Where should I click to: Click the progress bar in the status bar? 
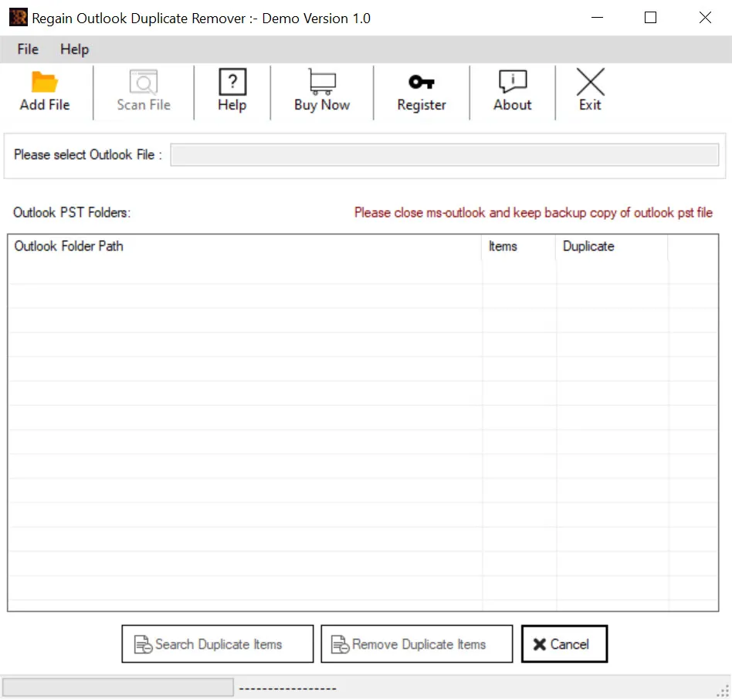[117, 688]
